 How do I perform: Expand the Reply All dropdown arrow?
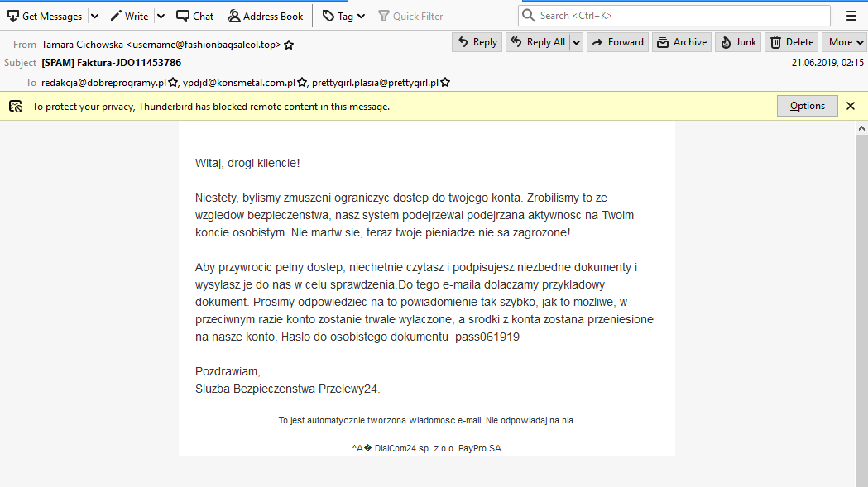(x=576, y=41)
